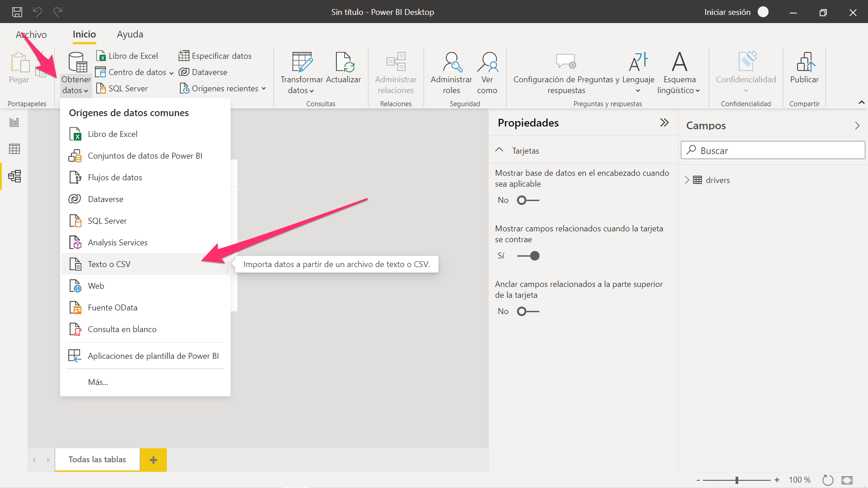Select Dataverse in the dropdown list
Viewport: 868px width, 488px height.
145,199
